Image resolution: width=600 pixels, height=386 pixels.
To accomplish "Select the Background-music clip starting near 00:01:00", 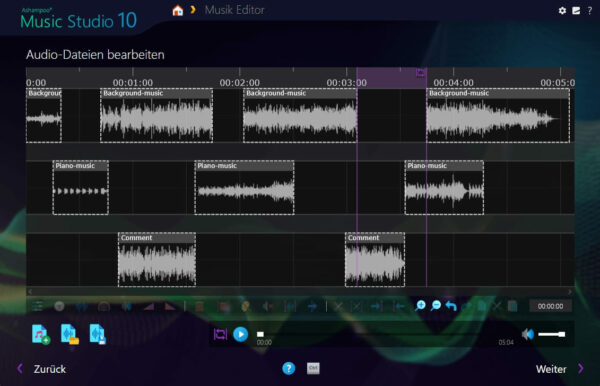I will coord(157,116).
